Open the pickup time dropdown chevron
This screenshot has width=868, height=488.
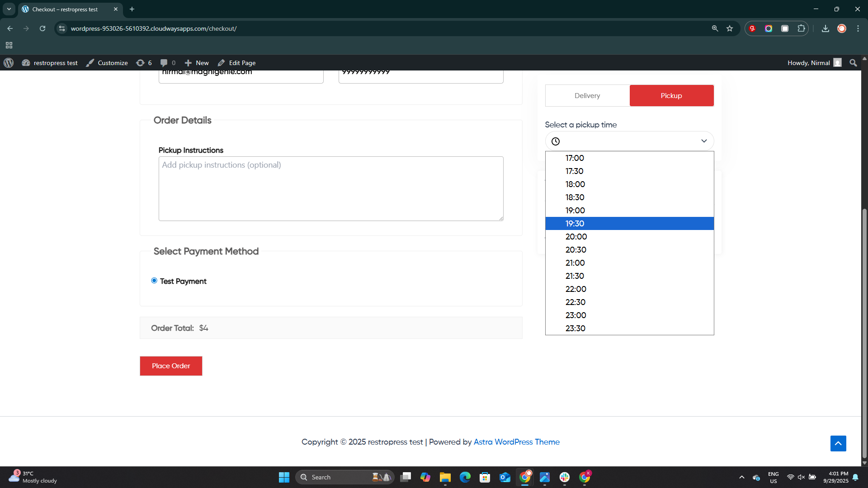click(704, 141)
